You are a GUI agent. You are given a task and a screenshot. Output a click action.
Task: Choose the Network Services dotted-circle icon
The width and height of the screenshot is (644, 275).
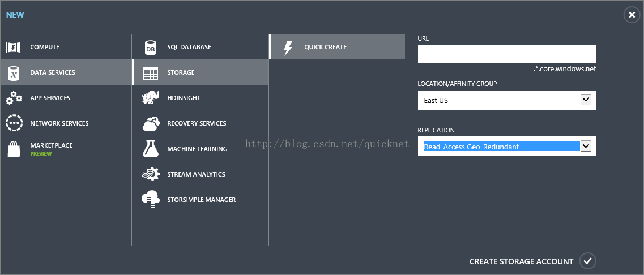coord(14,123)
